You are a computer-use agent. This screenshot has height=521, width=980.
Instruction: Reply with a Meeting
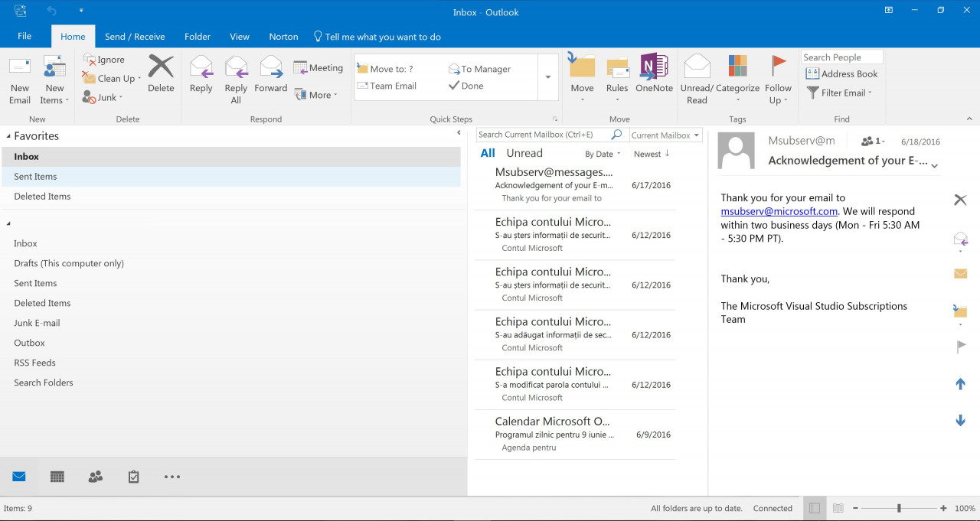tap(318, 68)
